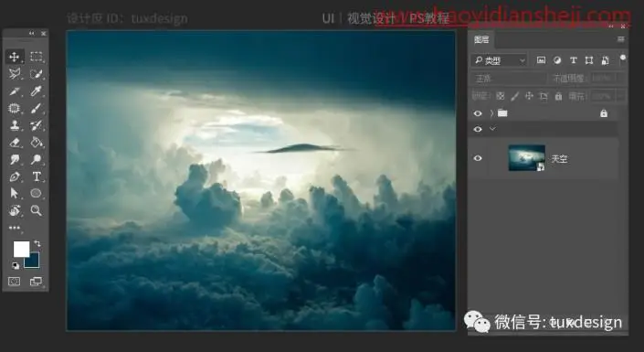Swap foreground and background colors

[37, 243]
